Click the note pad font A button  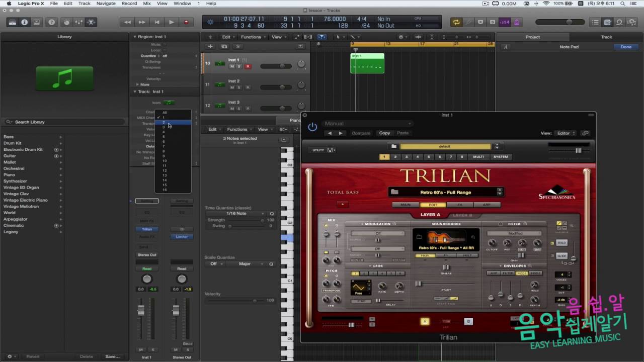[x=505, y=47]
